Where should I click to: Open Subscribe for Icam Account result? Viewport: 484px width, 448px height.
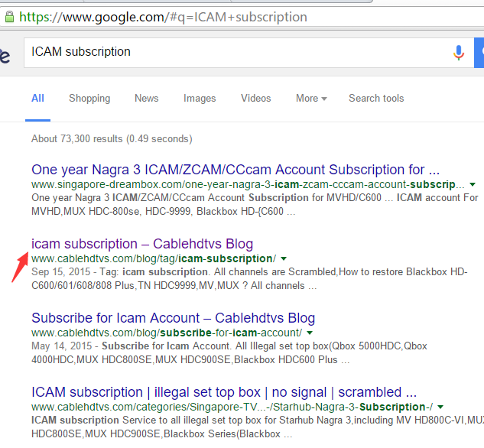(173, 318)
